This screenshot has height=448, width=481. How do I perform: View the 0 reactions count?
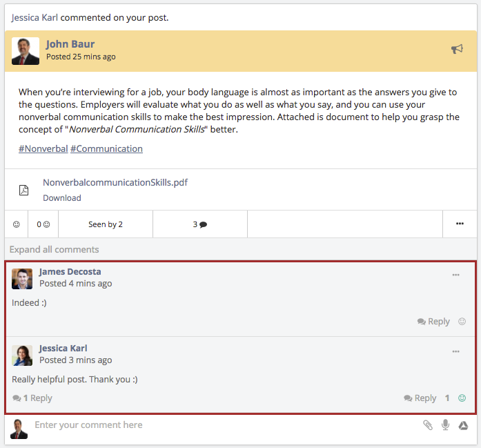click(x=43, y=224)
